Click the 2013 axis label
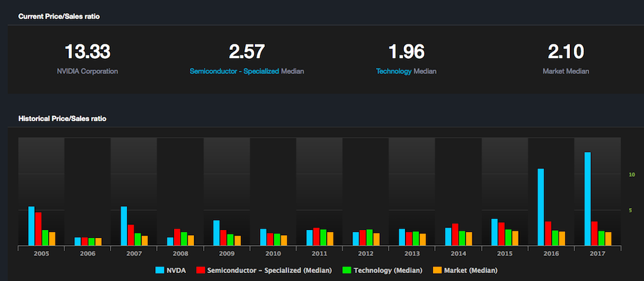Image resolution: width=644 pixels, height=281 pixels. click(412, 254)
